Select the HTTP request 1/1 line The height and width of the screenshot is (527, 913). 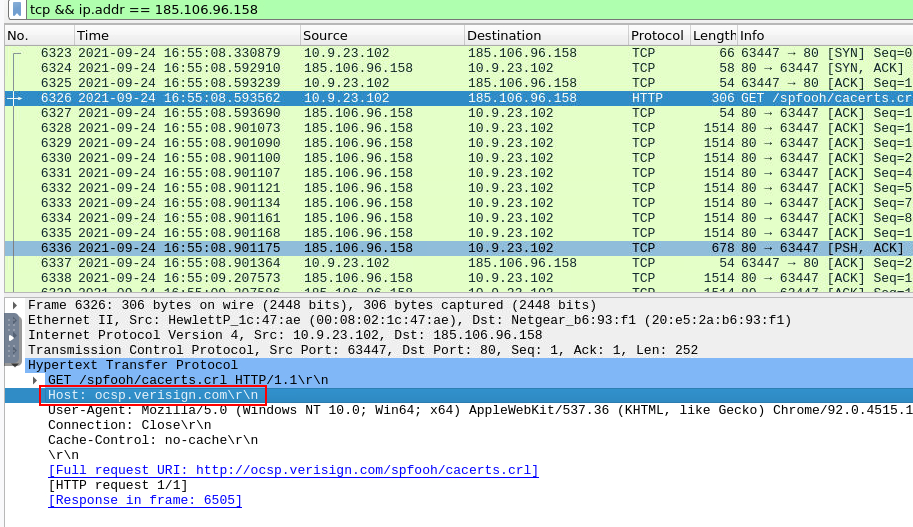click(118, 485)
